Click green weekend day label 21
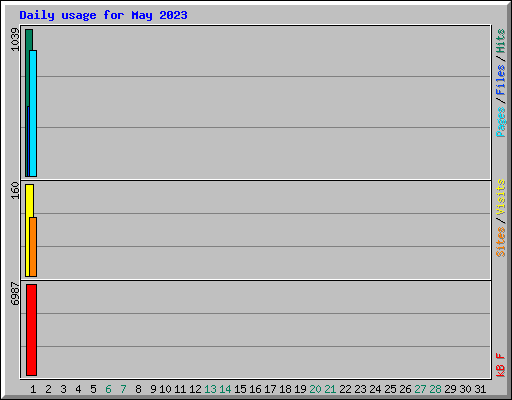The image size is (512, 400). 330,389
